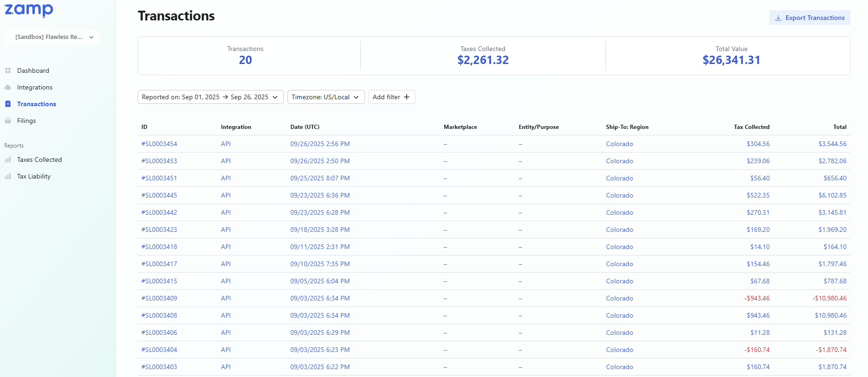Open transaction #SL0003418
The height and width of the screenshot is (377, 868).
point(159,247)
